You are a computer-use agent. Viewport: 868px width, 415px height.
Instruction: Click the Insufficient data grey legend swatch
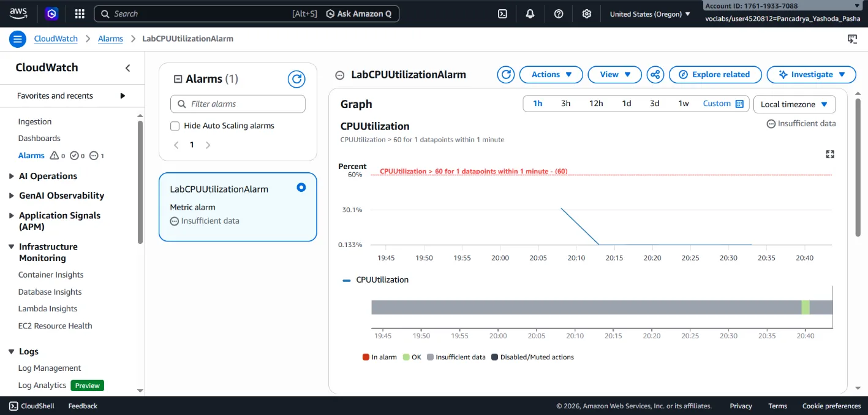coord(430,357)
